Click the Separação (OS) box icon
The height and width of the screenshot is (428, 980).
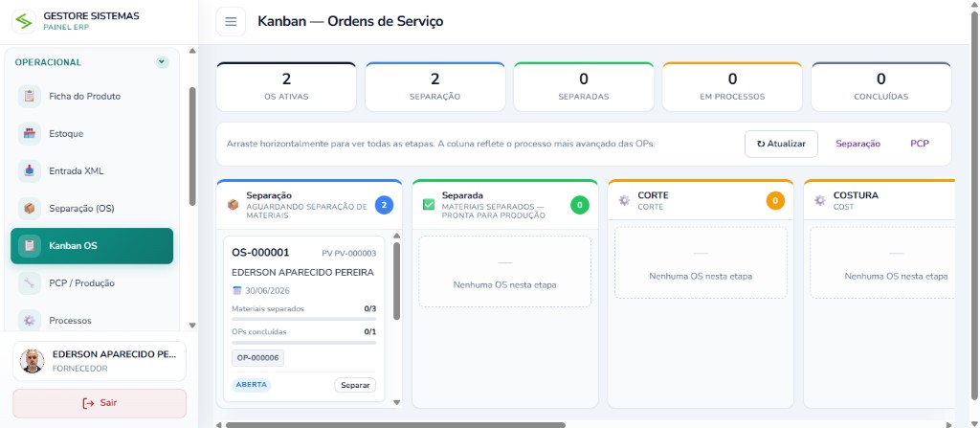(30, 209)
